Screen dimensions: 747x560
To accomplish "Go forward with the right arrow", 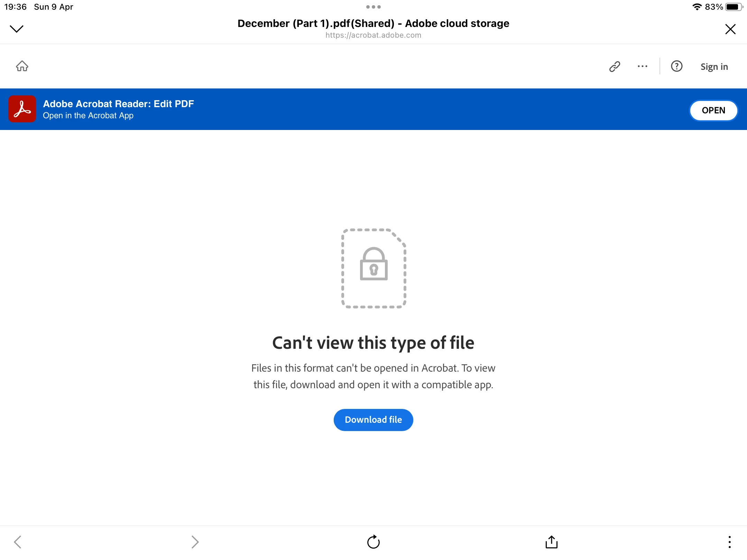I will tap(195, 542).
